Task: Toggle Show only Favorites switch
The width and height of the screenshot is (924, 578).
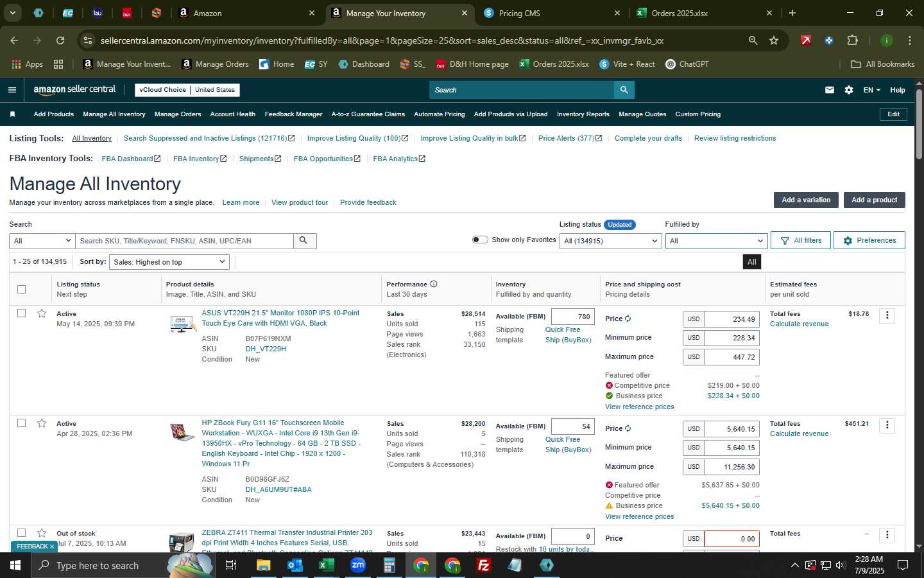Action: tap(480, 240)
